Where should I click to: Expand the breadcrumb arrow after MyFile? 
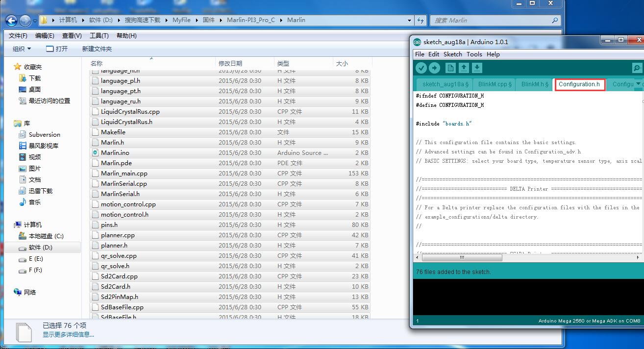196,20
